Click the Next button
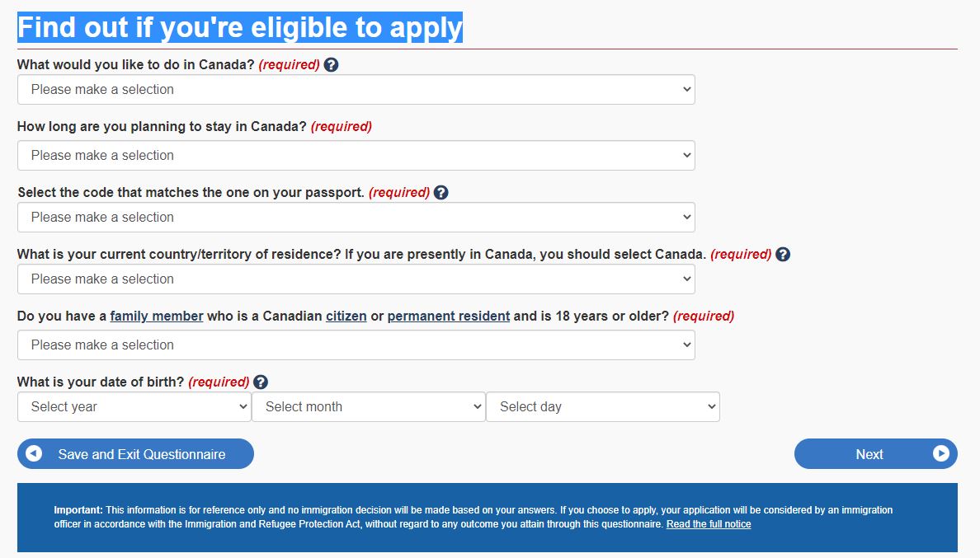Viewport: 980px width, 558px height. coord(875,454)
